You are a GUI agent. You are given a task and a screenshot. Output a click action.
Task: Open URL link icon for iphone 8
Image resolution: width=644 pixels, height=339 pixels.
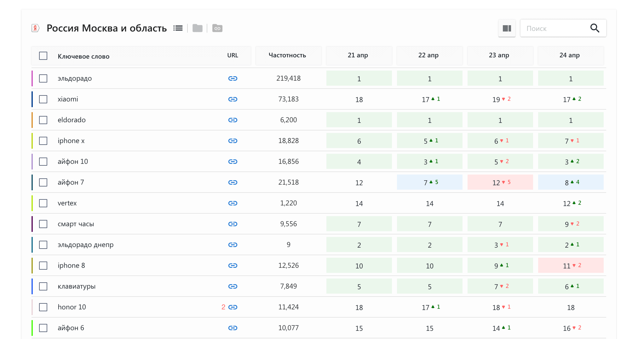point(233,266)
